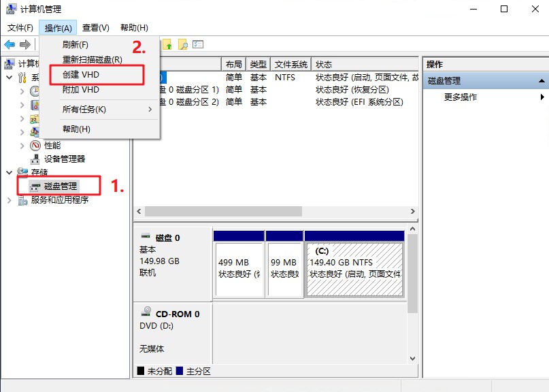Close the open 操作(A) menu
The height and width of the screenshot is (392, 549).
(x=58, y=28)
